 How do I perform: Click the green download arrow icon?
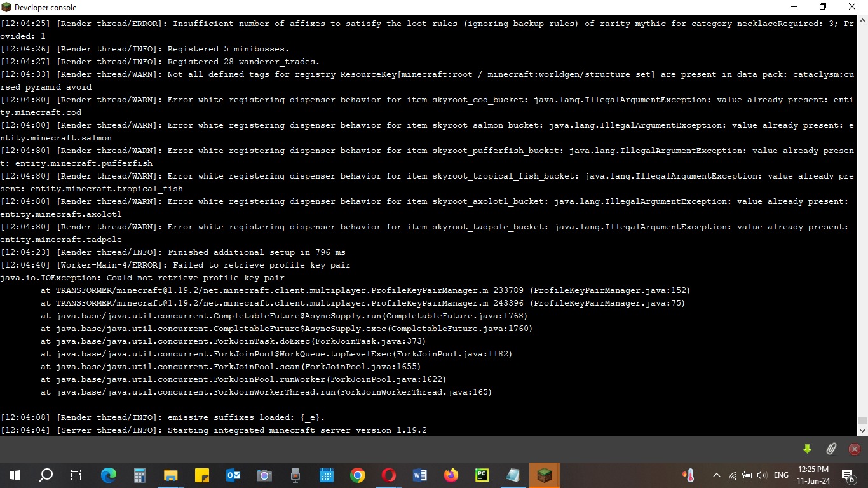point(807,449)
